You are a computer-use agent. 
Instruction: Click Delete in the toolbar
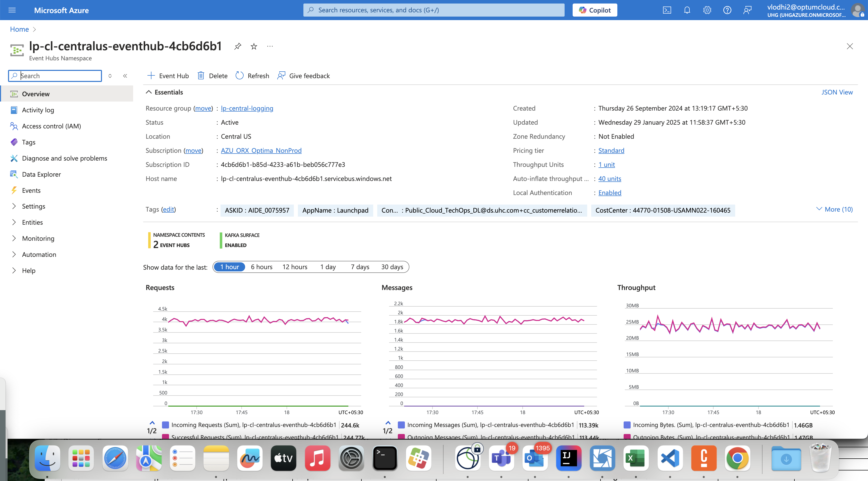coord(212,76)
